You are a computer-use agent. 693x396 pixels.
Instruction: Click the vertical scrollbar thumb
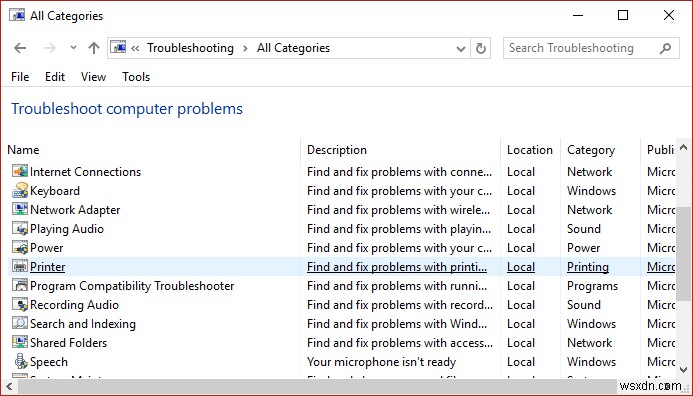pos(683,255)
